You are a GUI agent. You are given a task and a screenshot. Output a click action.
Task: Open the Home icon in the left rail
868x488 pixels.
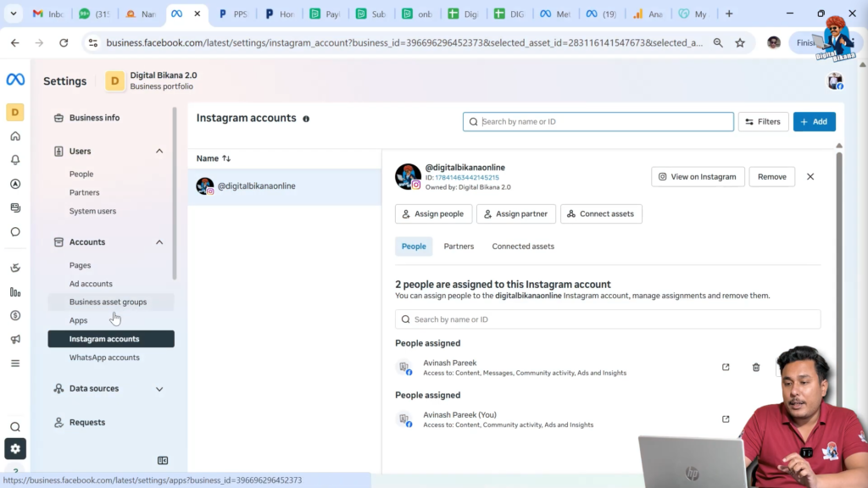click(x=15, y=136)
